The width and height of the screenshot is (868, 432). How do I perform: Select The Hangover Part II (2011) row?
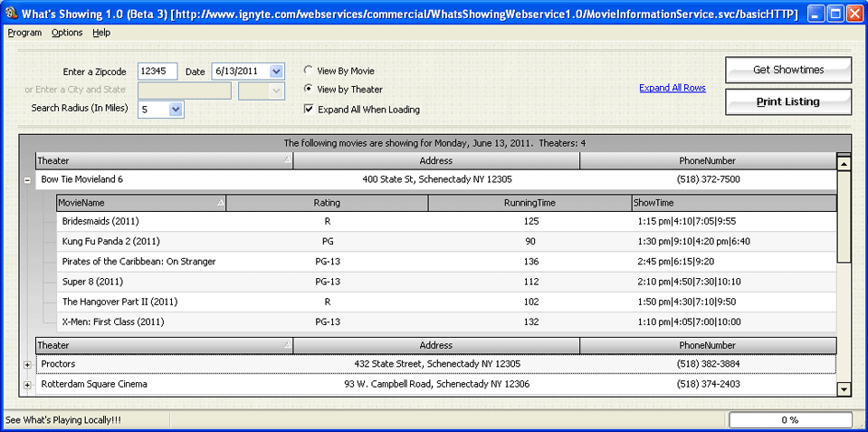(x=446, y=302)
